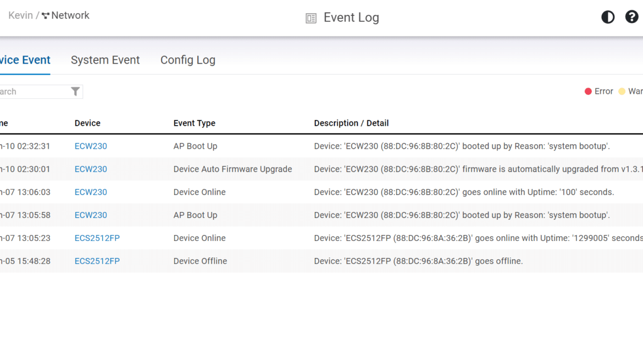The height and width of the screenshot is (364, 643).
Task: Click the 'Device Online' cell at 13:06:03
Action: point(199,192)
